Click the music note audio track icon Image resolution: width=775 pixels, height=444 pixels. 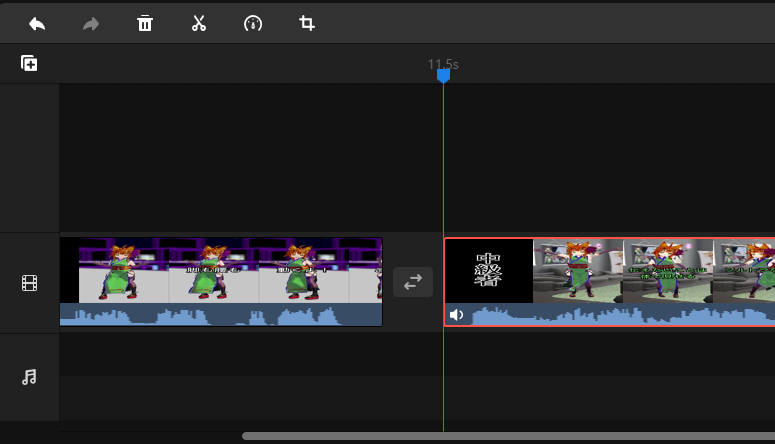click(29, 377)
